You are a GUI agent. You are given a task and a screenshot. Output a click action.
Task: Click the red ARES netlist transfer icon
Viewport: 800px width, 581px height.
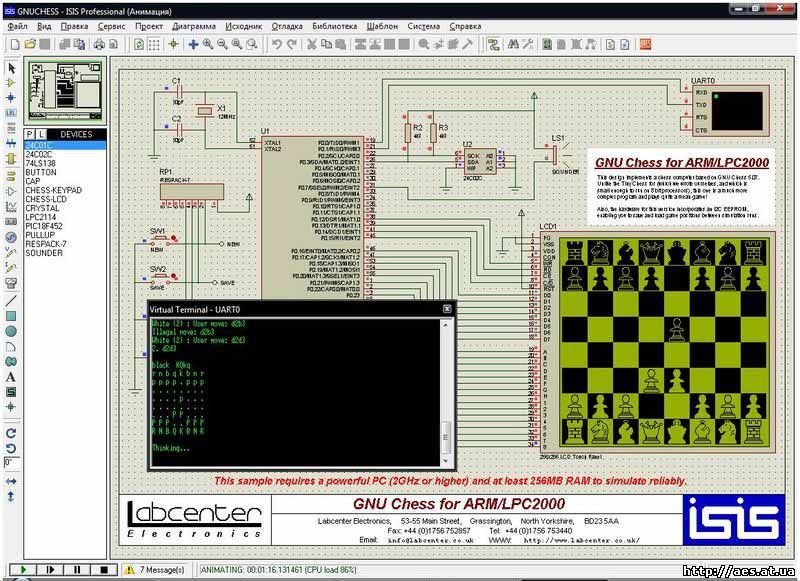click(645, 44)
